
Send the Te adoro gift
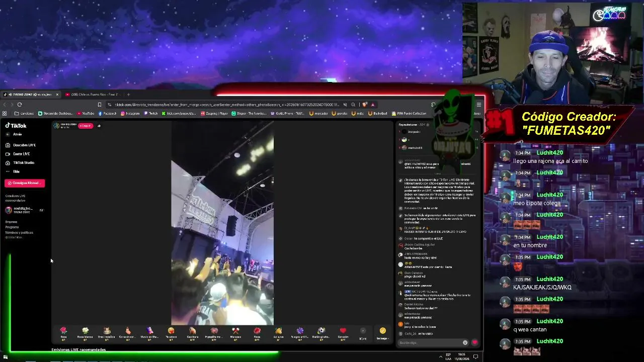pos(171,333)
